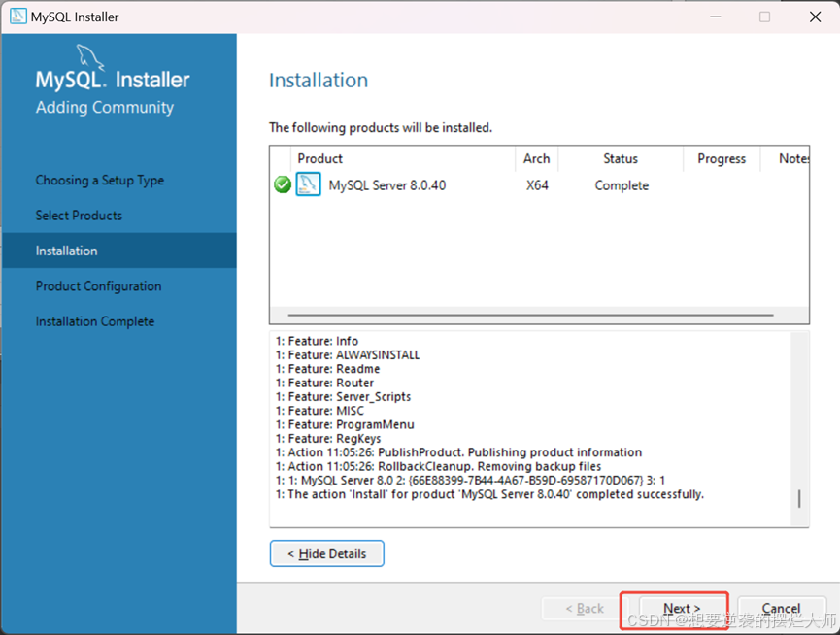
Task: Click the completed successfully log line
Action: point(489,493)
